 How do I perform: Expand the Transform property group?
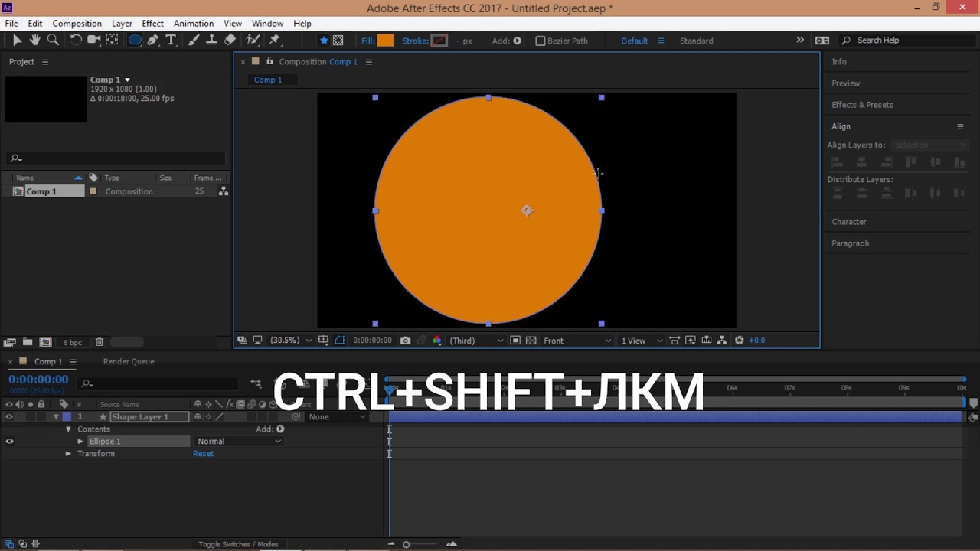(68, 454)
